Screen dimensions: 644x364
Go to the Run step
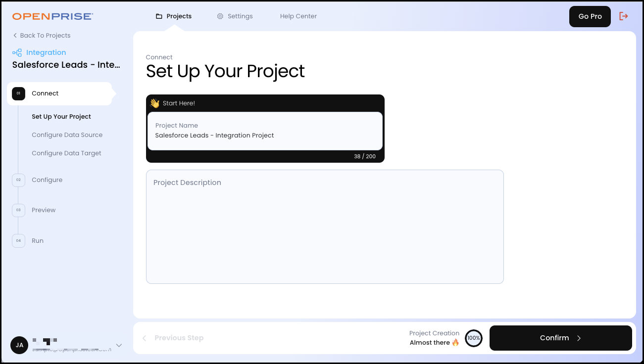(38, 241)
